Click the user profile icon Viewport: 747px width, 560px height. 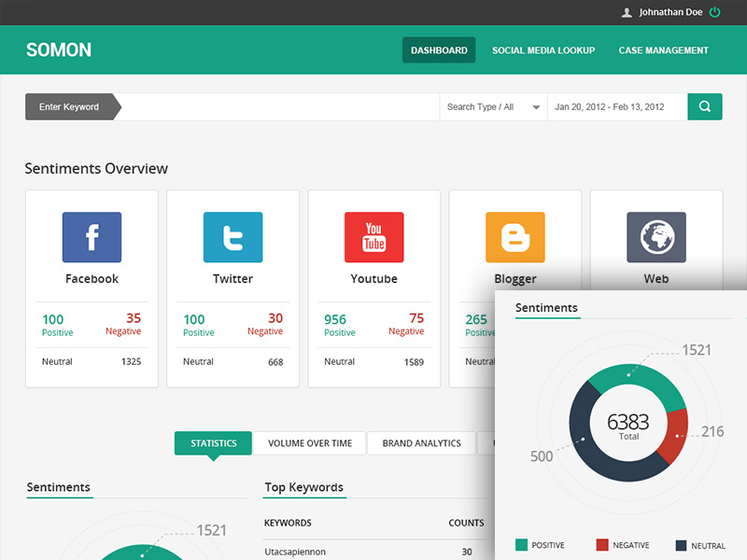[627, 12]
